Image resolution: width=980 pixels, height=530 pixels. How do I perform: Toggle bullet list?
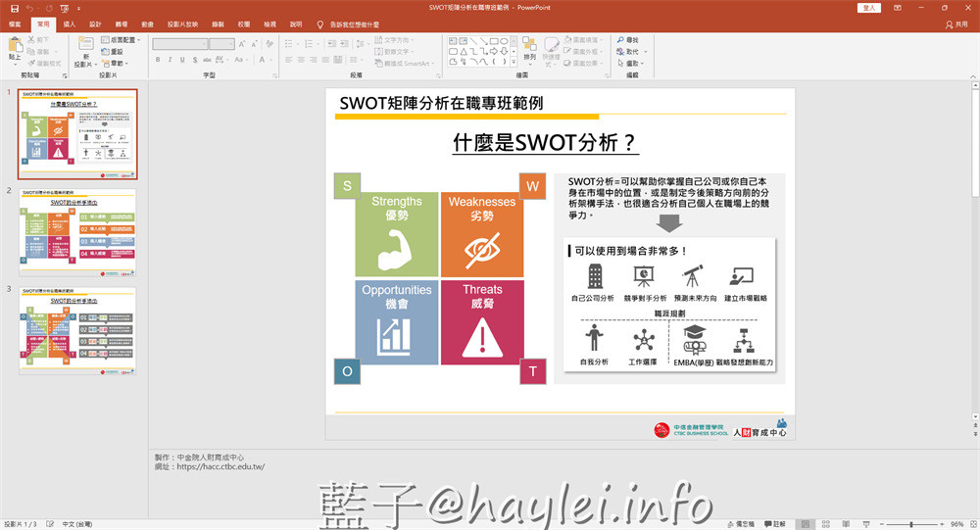pyautogui.click(x=290, y=44)
